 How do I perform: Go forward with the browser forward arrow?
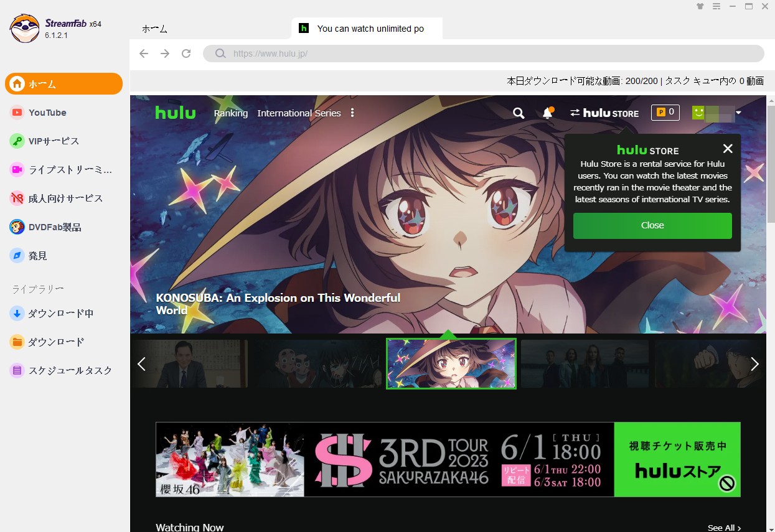click(x=165, y=54)
